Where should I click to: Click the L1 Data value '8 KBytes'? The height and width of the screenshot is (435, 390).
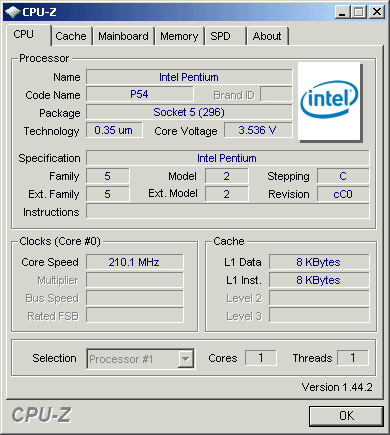319,262
